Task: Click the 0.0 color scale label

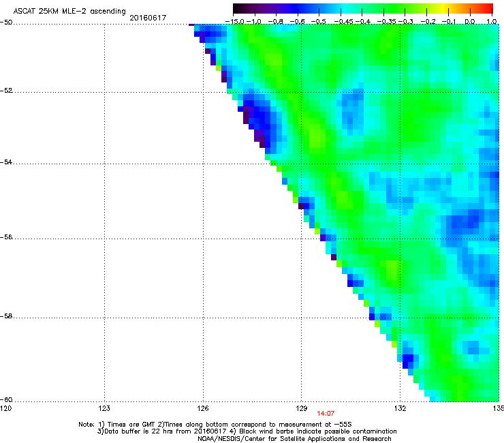Action: 470,22
